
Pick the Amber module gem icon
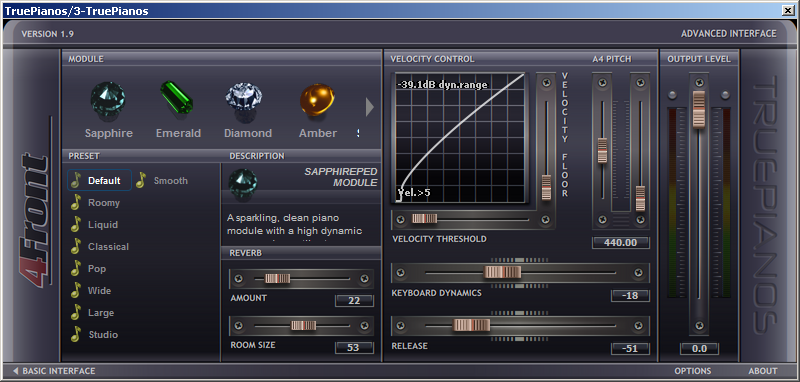[317, 99]
